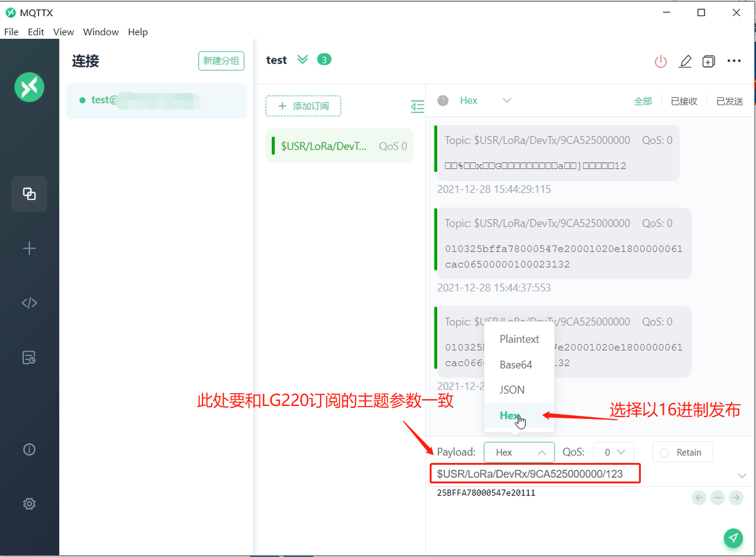This screenshot has height=557, width=756.
Task: Click the green send message button
Action: [733, 538]
